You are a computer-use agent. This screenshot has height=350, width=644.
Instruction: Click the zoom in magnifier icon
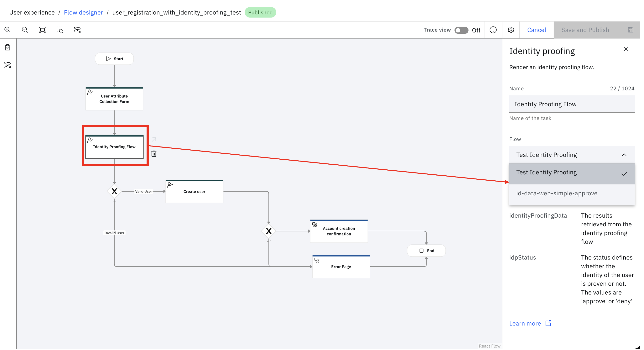click(x=8, y=30)
